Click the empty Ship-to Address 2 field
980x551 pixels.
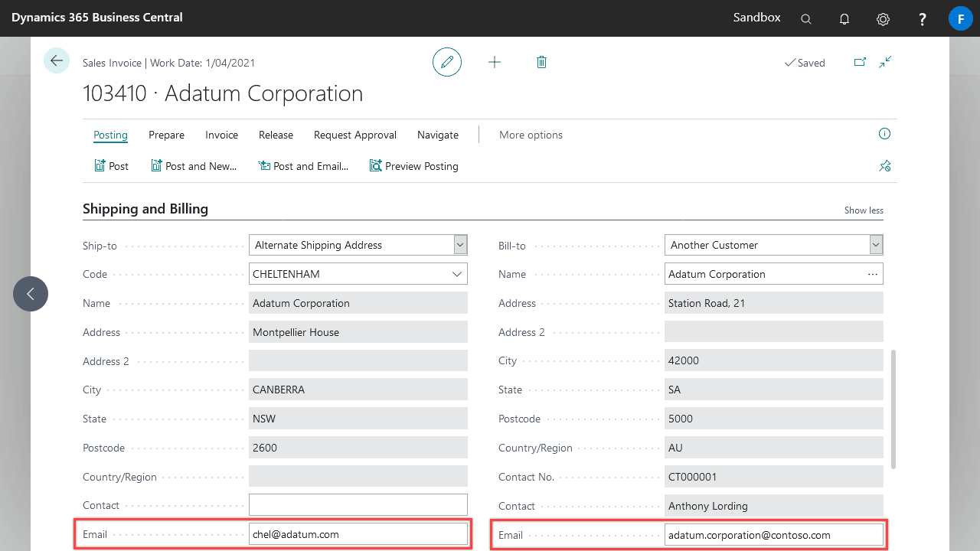358,360
